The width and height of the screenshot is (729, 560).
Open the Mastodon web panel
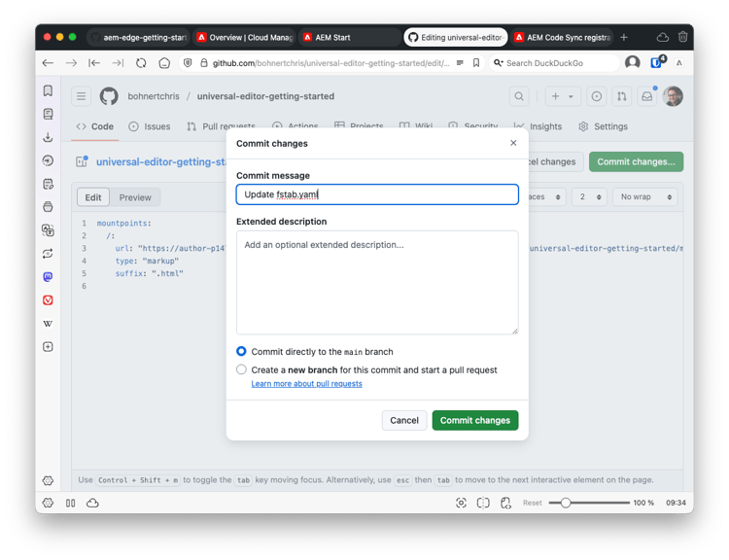[x=48, y=277]
